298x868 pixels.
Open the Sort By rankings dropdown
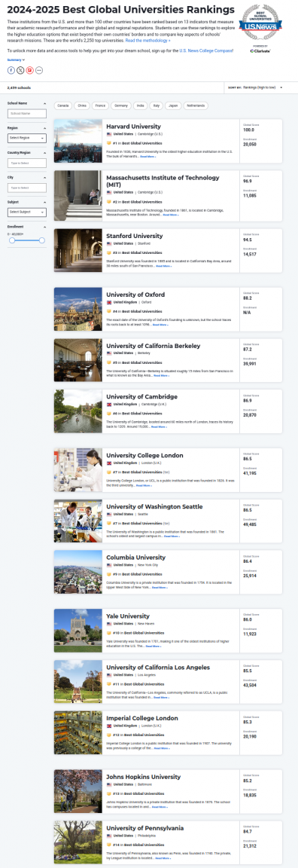click(x=263, y=87)
